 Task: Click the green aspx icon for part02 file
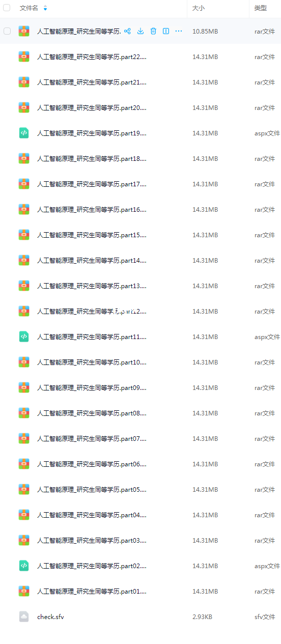tap(24, 566)
